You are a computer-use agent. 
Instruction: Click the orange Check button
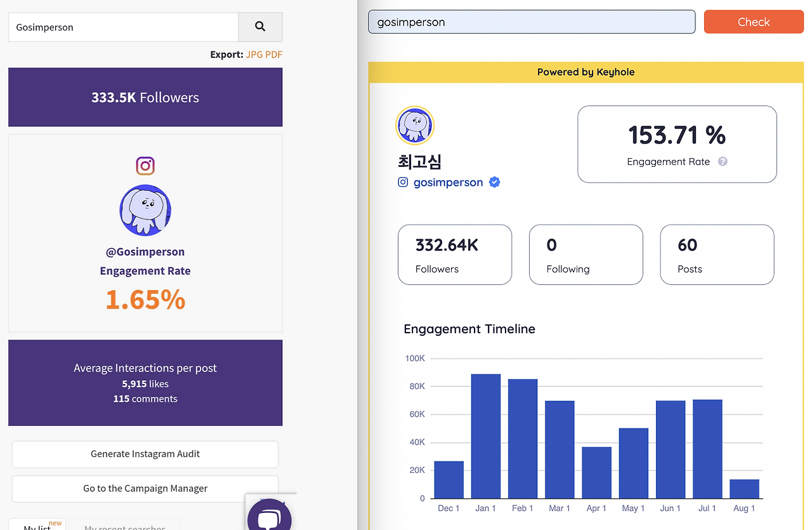pyautogui.click(x=754, y=22)
